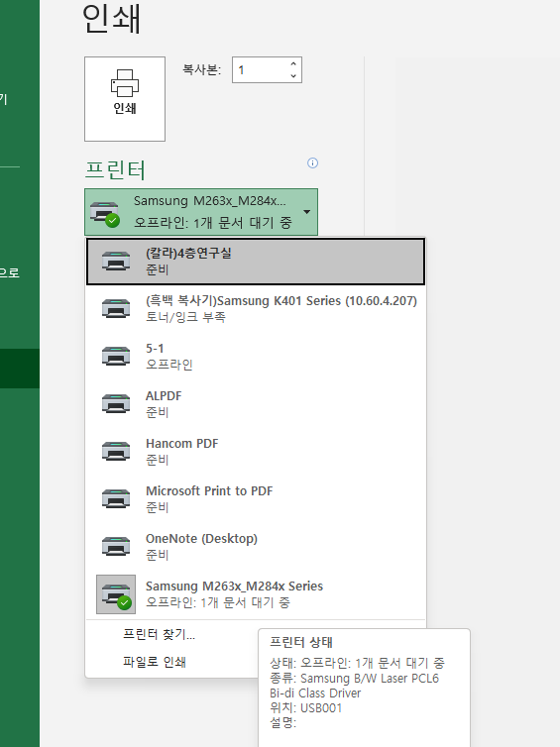
Task: Choose Microsoft Print to PDF
Action: 256,498
